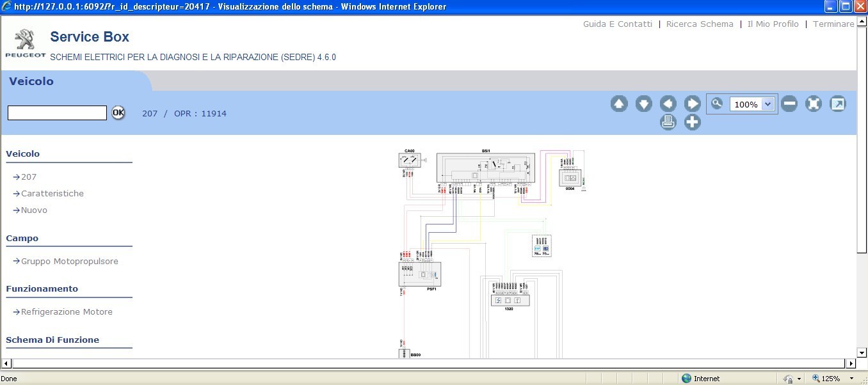Image resolution: width=868 pixels, height=385 pixels.
Task: Click the Terminare link
Action: [x=833, y=24]
